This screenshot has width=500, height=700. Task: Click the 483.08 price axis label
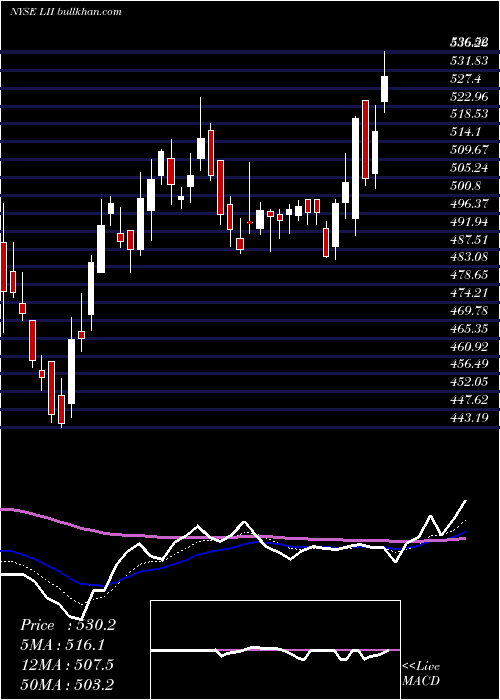469,258
